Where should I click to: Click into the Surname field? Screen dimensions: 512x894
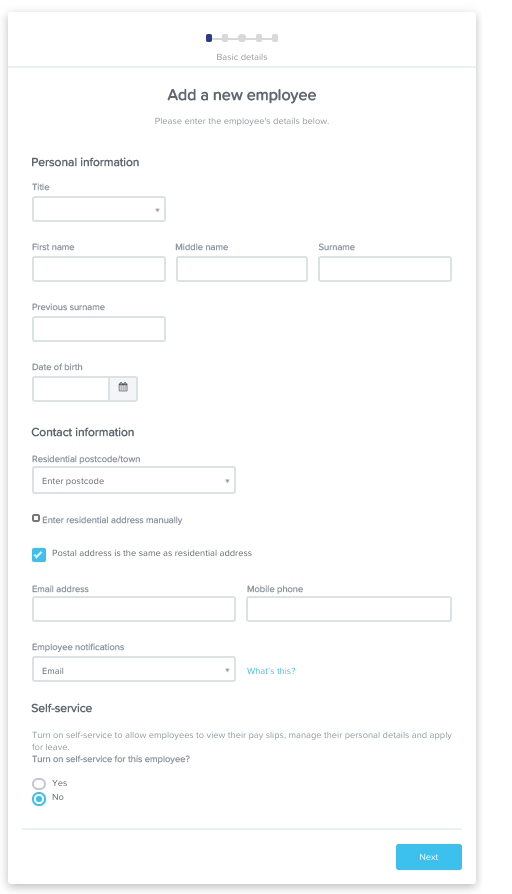[x=385, y=269]
